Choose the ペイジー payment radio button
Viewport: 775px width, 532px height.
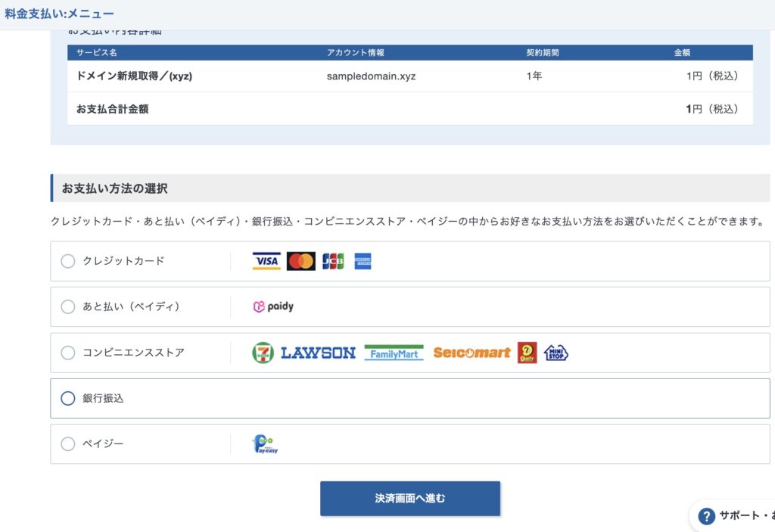pos(68,444)
